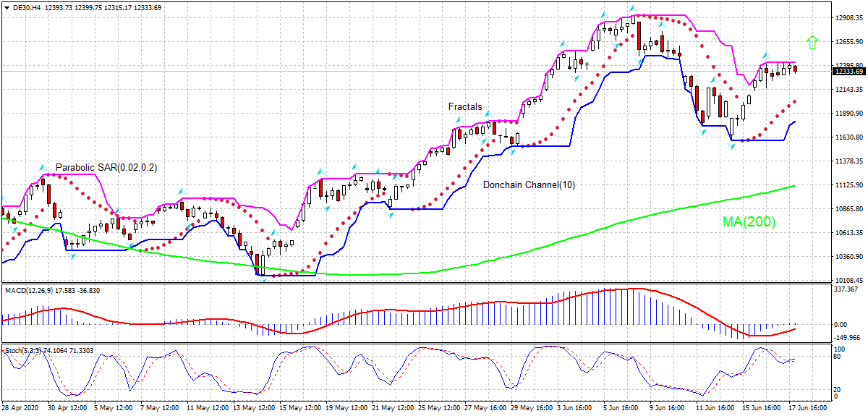Select the Stochastic 80 level label
Screen dimensions: 868x416
838,357
